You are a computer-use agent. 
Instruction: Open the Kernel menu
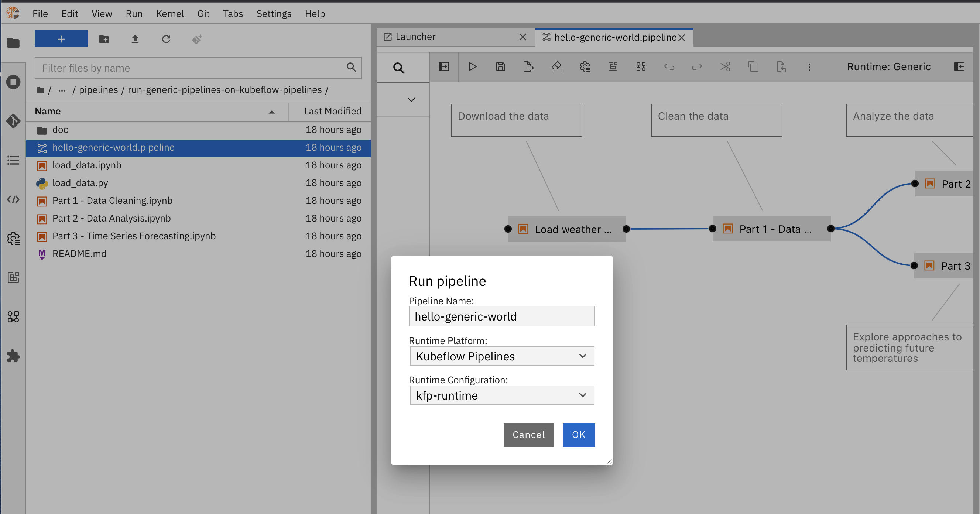tap(170, 14)
